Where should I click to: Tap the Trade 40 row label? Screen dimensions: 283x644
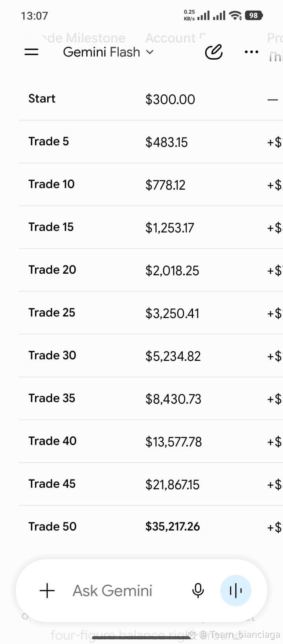(x=52, y=441)
